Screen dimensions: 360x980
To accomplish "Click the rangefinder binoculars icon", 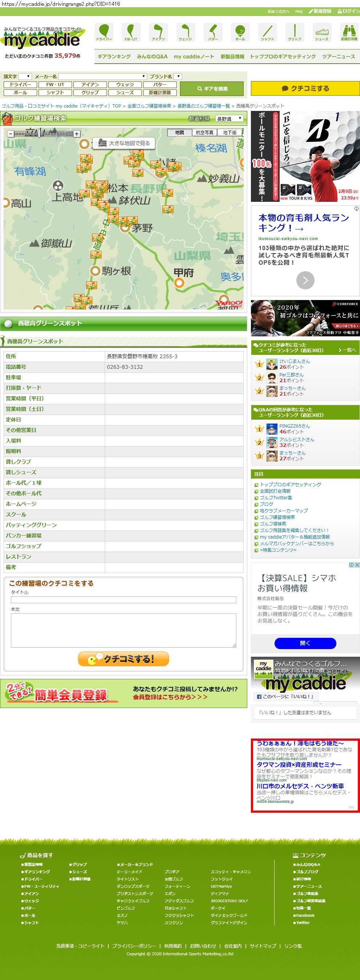I will click(x=349, y=32).
